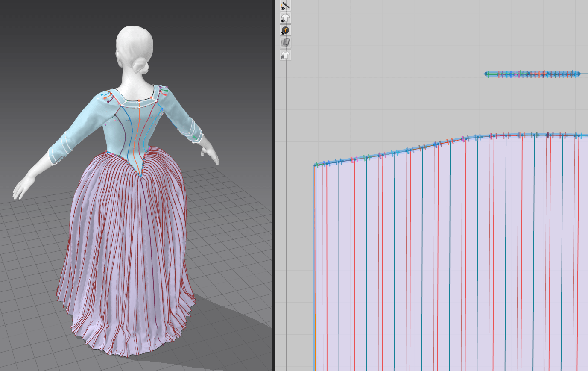This screenshot has height=371, width=588.
Task: Click left endpoint of the waistband strip
Action: (x=486, y=74)
